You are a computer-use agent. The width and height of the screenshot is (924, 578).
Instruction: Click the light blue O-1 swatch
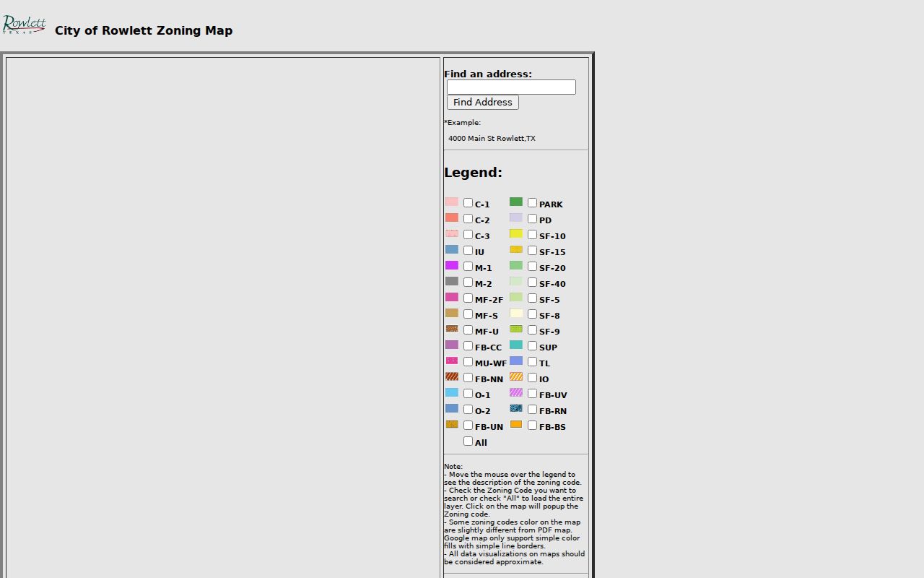[x=452, y=392]
